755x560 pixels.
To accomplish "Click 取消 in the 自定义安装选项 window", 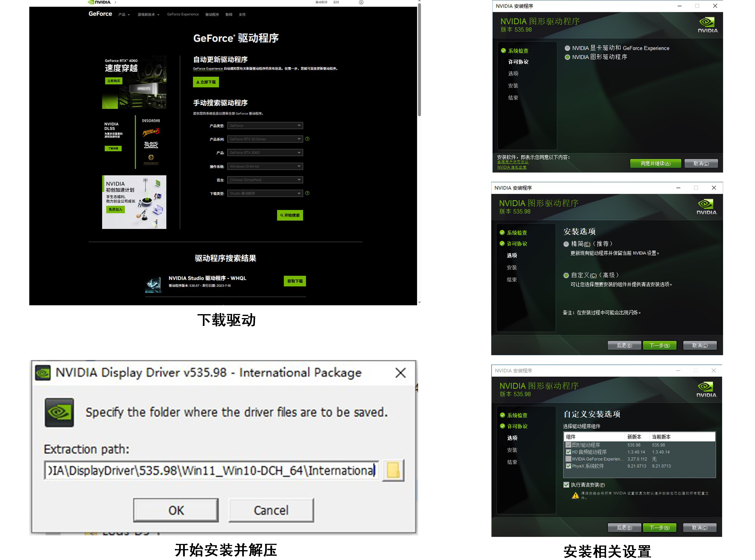I will 700,528.
